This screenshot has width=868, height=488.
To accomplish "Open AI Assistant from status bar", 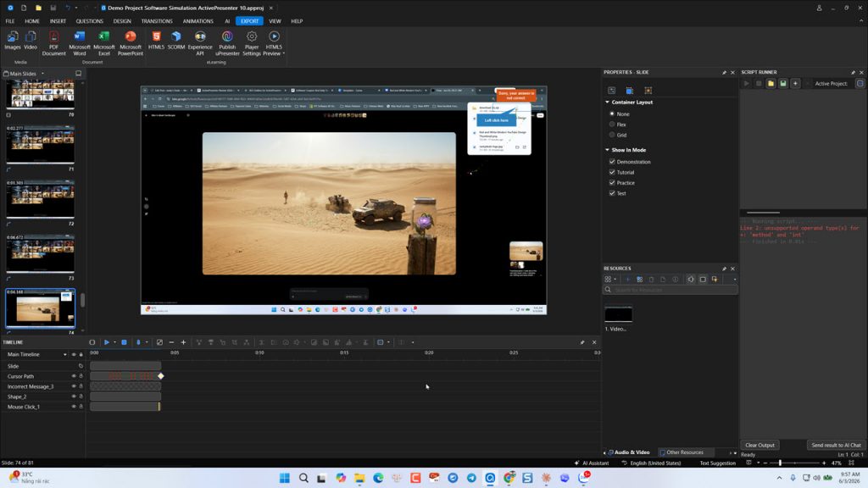I will [x=591, y=463].
